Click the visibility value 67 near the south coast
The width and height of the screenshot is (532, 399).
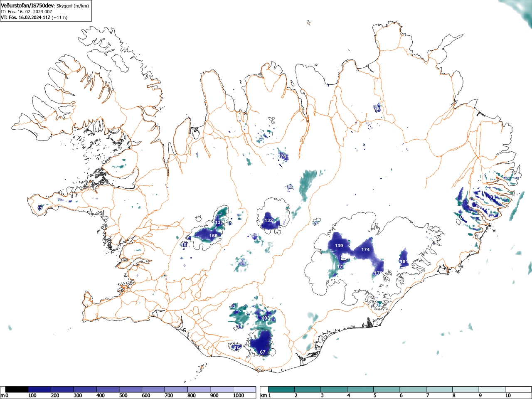tap(263, 352)
